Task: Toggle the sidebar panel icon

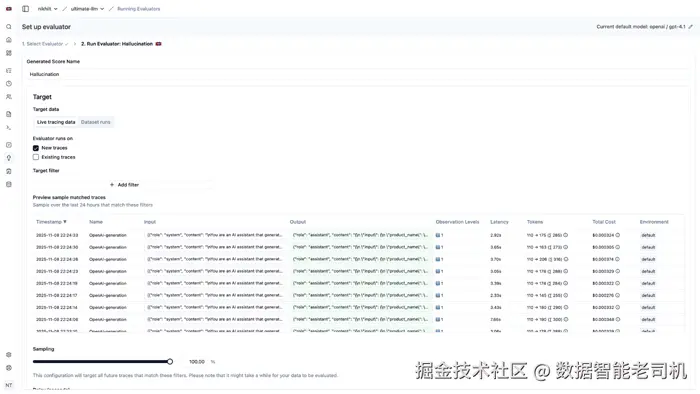Action: tap(25, 8)
